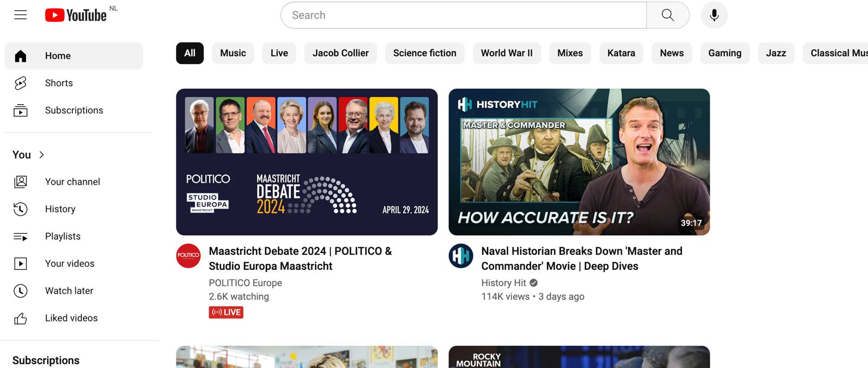This screenshot has height=368, width=868.
Task: Click the Liked videos thumbs-up icon
Action: 21,318
